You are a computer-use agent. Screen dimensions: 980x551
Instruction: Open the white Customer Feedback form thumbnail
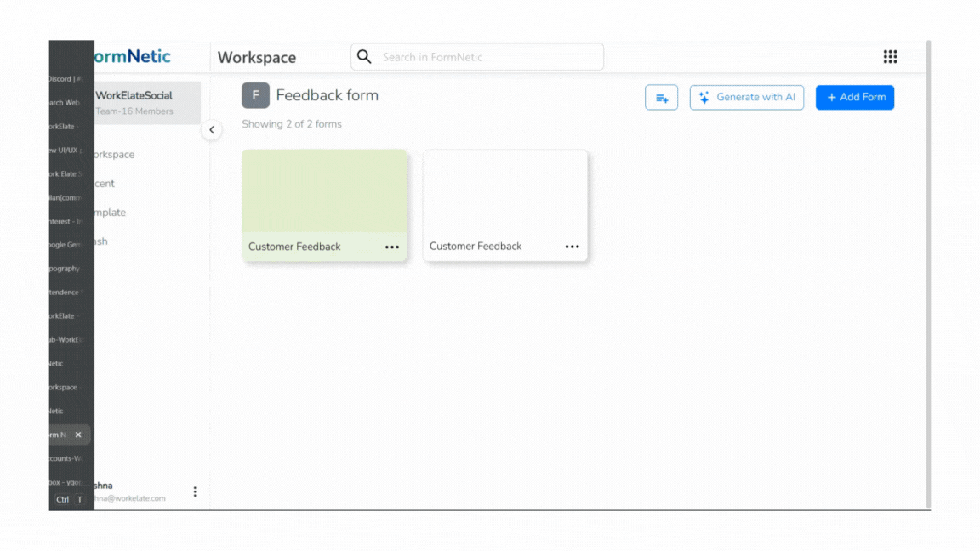(504, 191)
